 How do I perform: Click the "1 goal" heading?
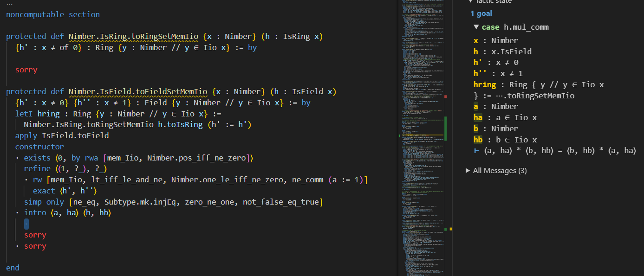coord(481,13)
